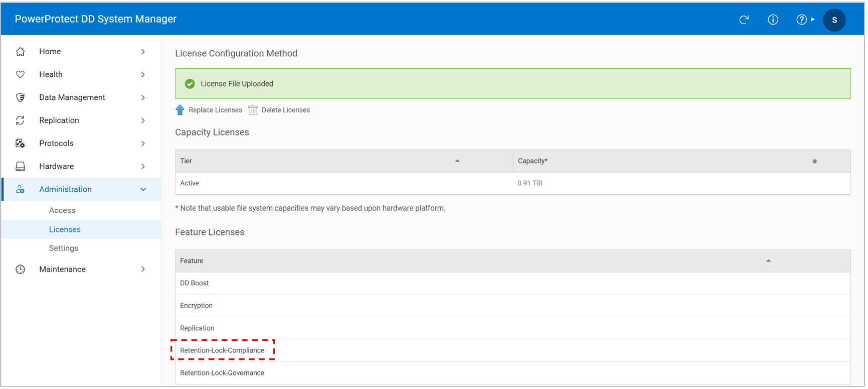This screenshot has height=389, width=868.
Task: Select the Retention-Lock-Compliance row
Action: [513, 350]
